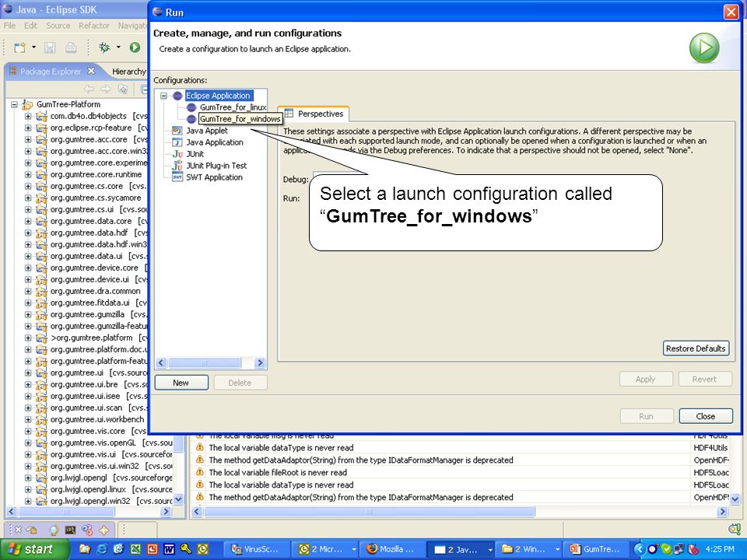Click the SWT Application icon
The height and width of the screenshot is (560, 747).
177,177
